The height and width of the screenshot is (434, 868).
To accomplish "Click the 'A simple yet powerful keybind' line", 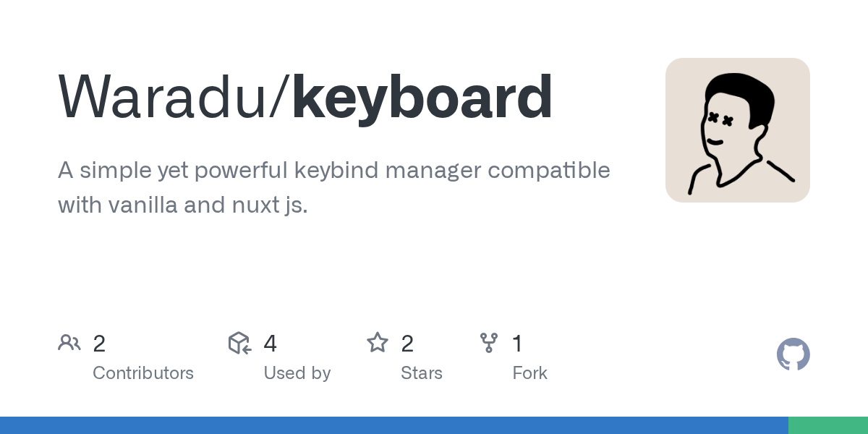I will pyautogui.click(x=333, y=171).
